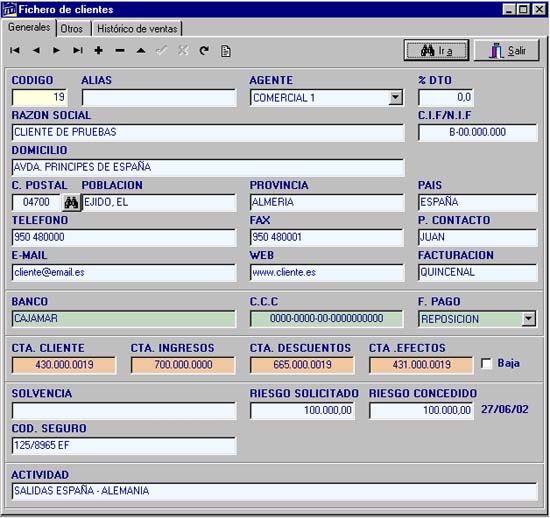
Task: Click the edit record triangle icon
Action: point(141,51)
